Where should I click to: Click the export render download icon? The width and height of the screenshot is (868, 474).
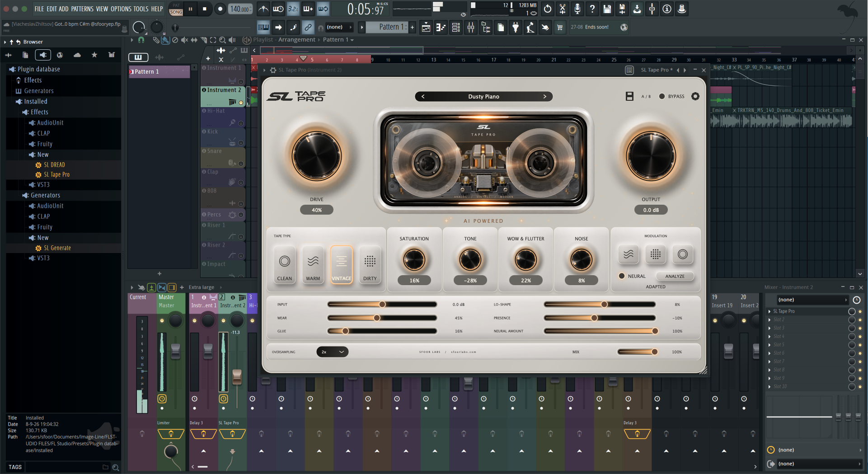[637, 9]
